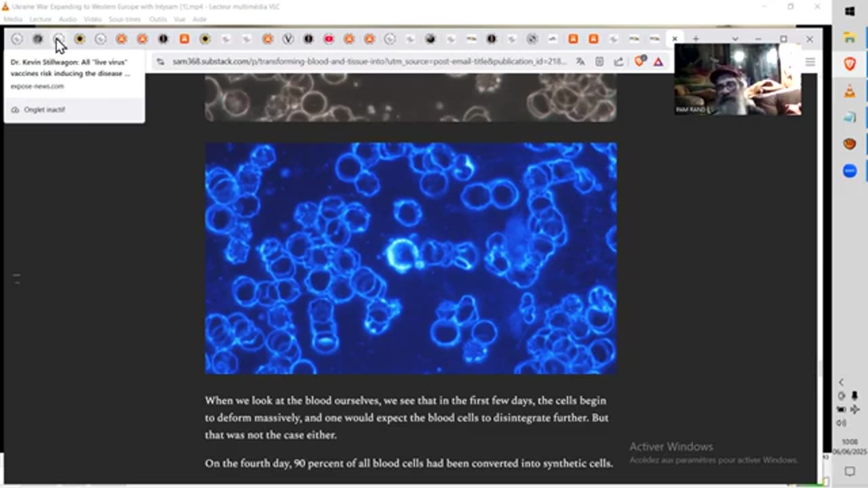Click the expose-news.com text in tab tooltip
Viewport: 868px width, 488px height.
[x=37, y=86]
